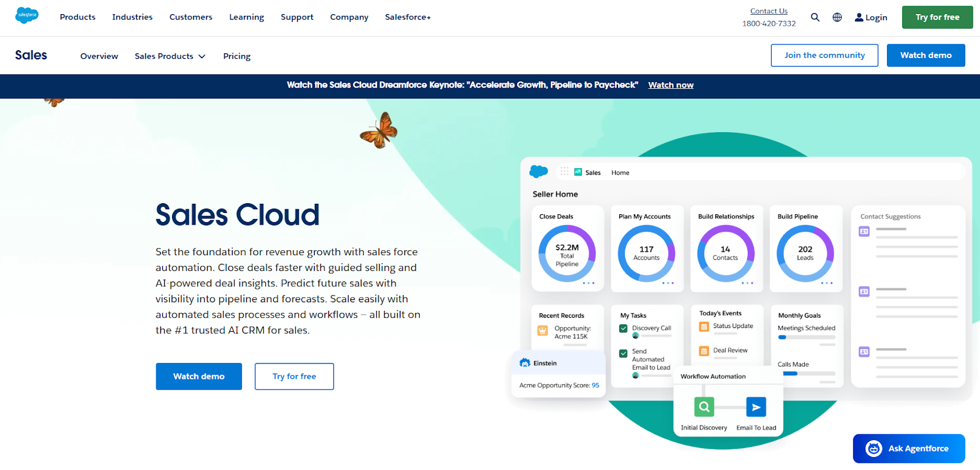Click the first Contact Suggestions card icon
This screenshot has width=980, height=470.
click(x=864, y=231)
